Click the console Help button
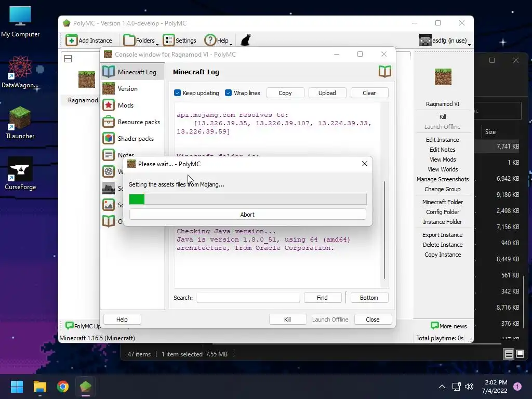The height and width of the screenshot is (399, 532). pos(122,320)
